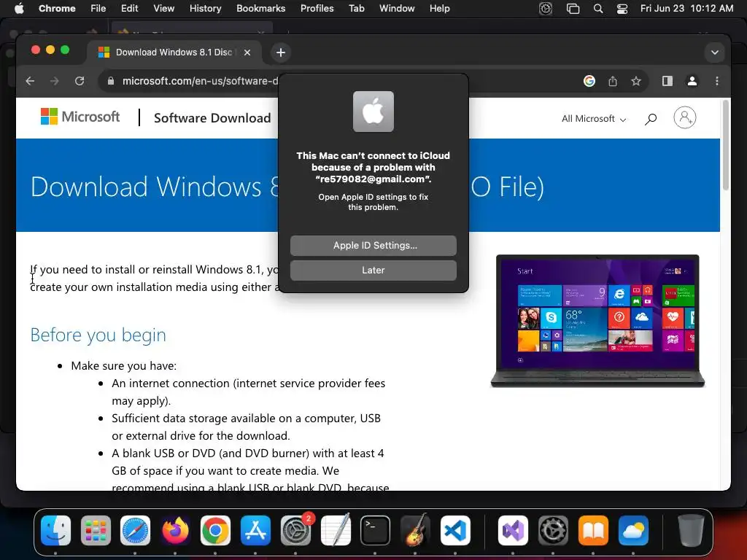Click the "Before you begin" heading
Image resolution: width=747 pixels, height=560 pixels.
[98, 335]
